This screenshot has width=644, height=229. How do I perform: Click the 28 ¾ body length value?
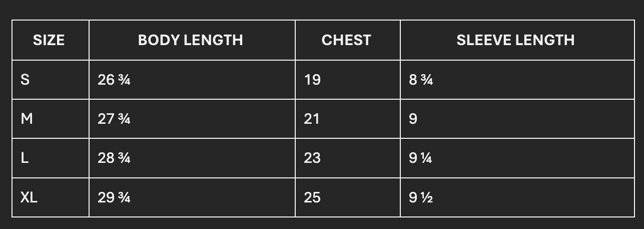coord(114,158)
